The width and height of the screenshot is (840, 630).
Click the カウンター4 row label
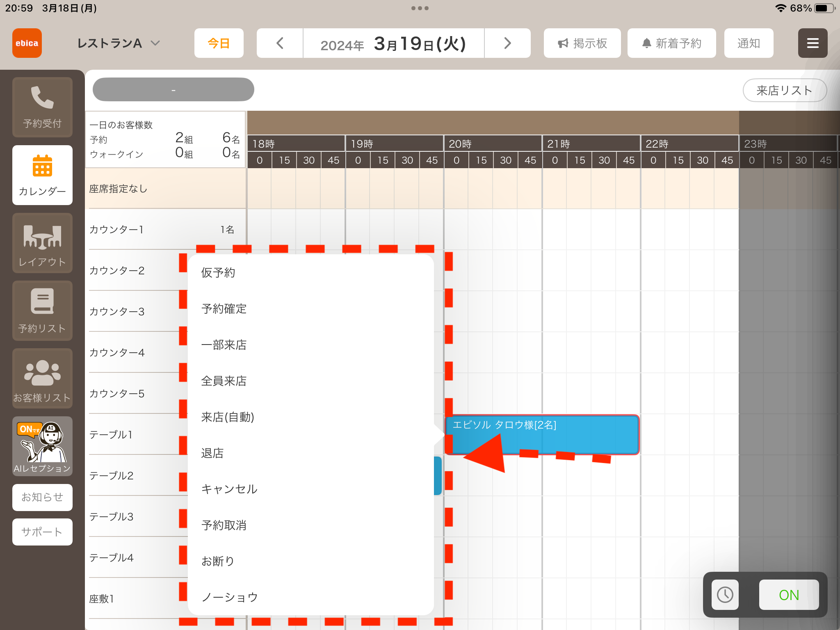(117, 352)
